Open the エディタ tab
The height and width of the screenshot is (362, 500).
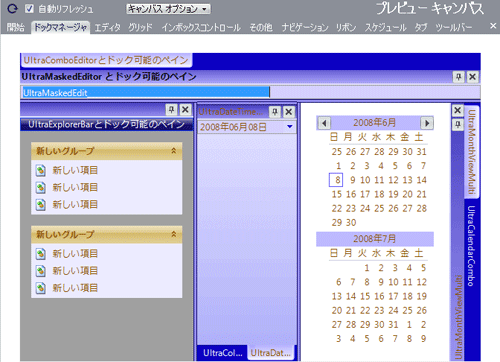(107, 27)
